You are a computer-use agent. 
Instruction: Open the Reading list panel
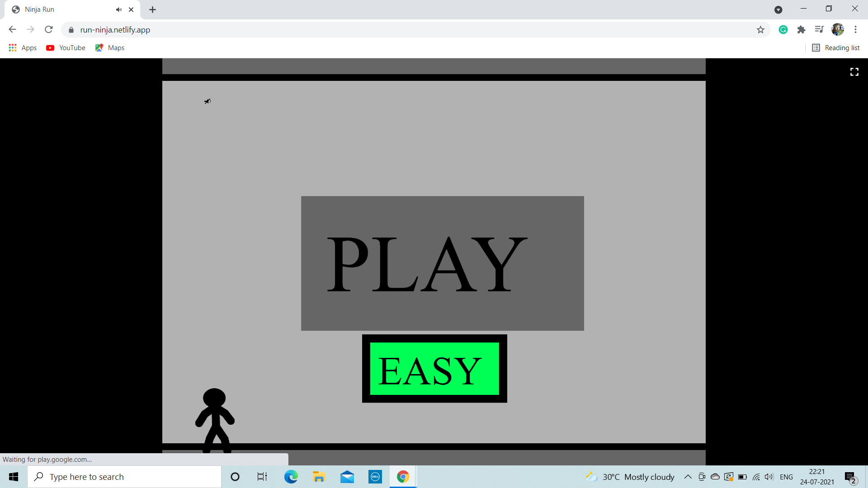(836, 48)
